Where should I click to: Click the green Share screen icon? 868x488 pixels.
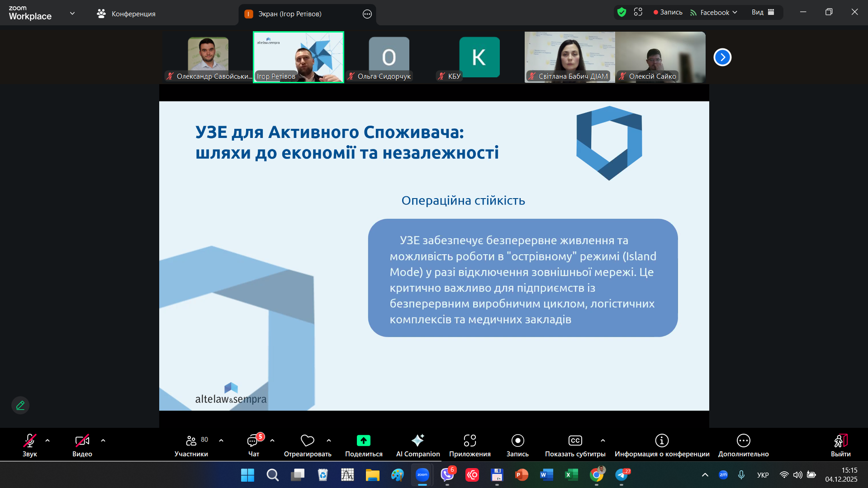coord(363,441)
